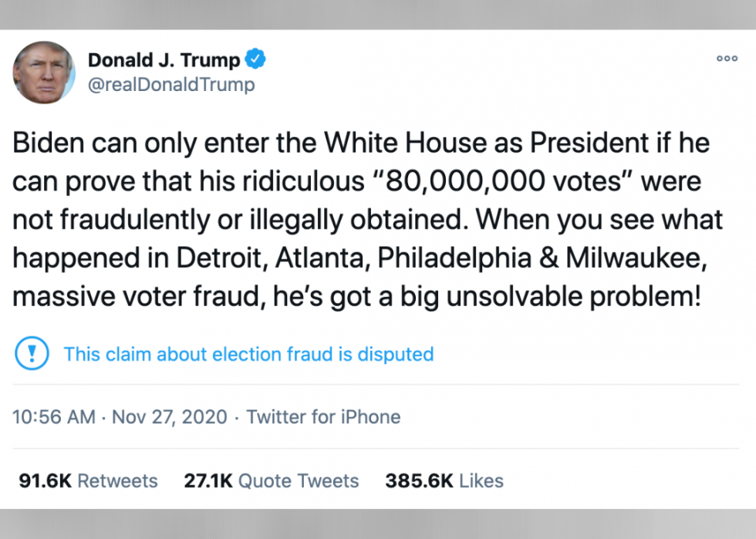Click the blue verified badge
The height and width of the screenshot is (539, 756).
coord(256,59)
